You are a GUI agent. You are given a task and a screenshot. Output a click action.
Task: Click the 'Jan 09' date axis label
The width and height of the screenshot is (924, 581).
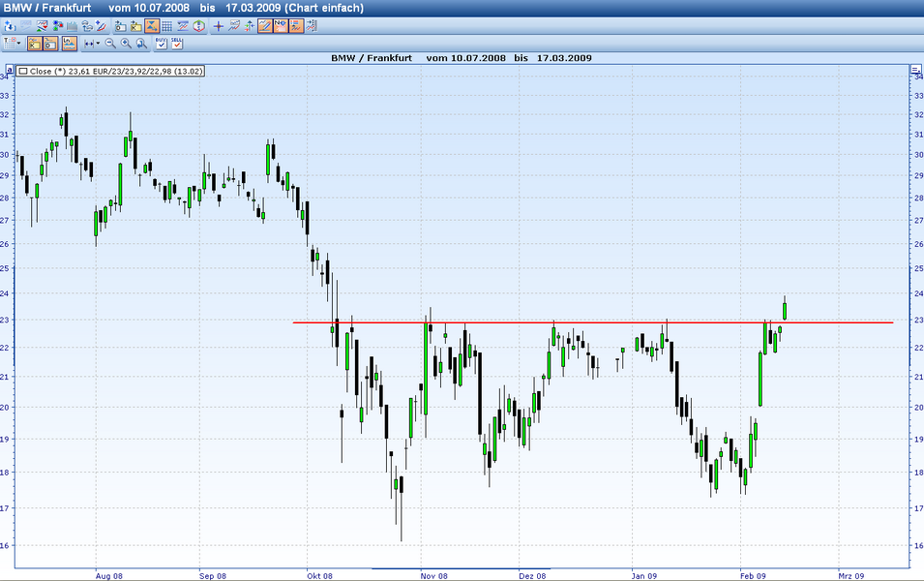644,576
